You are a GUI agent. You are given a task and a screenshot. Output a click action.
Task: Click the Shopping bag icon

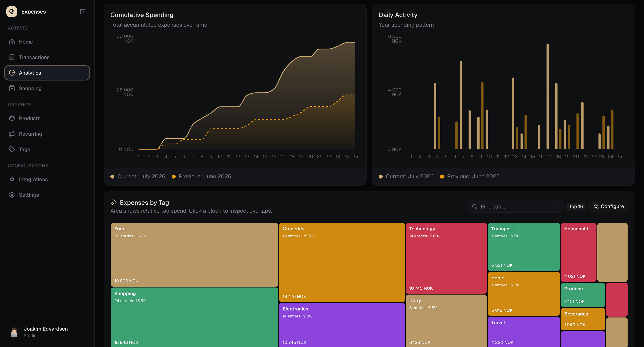(x=12, y=88)
